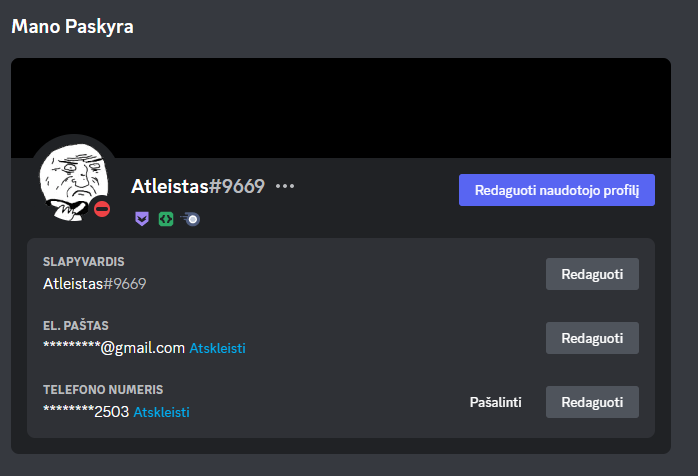Click the Mano Paskyra heading

(72, 27)
